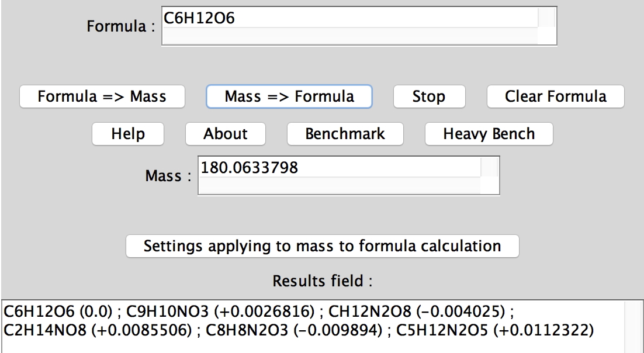Focus the Mass field showing 180.0633798
This screenshot has height=353, width=644.
(x=339, y=168)
